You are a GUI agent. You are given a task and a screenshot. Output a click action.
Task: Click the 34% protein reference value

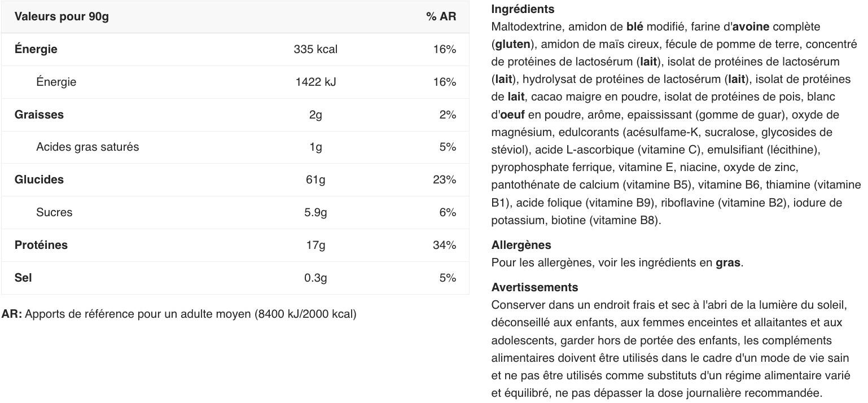444,245
